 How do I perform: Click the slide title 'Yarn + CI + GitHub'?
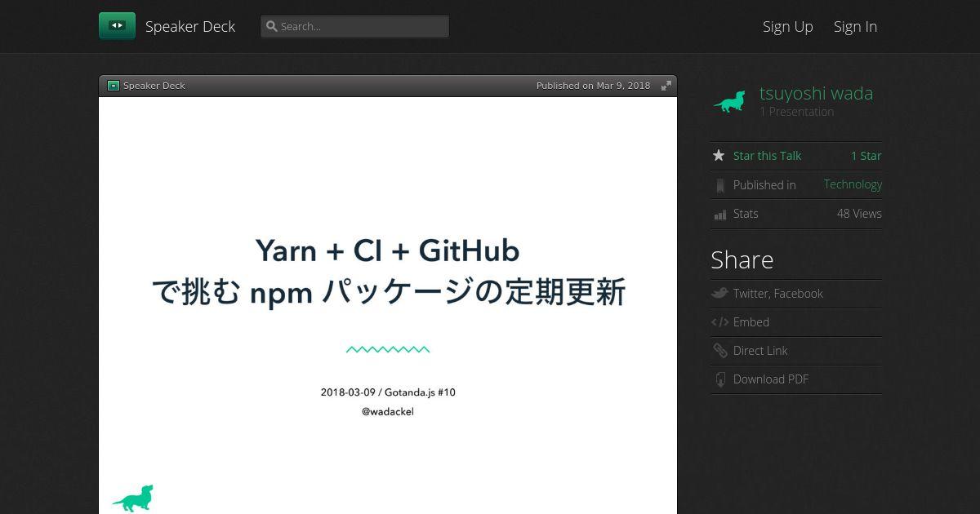tap(388, 250)
